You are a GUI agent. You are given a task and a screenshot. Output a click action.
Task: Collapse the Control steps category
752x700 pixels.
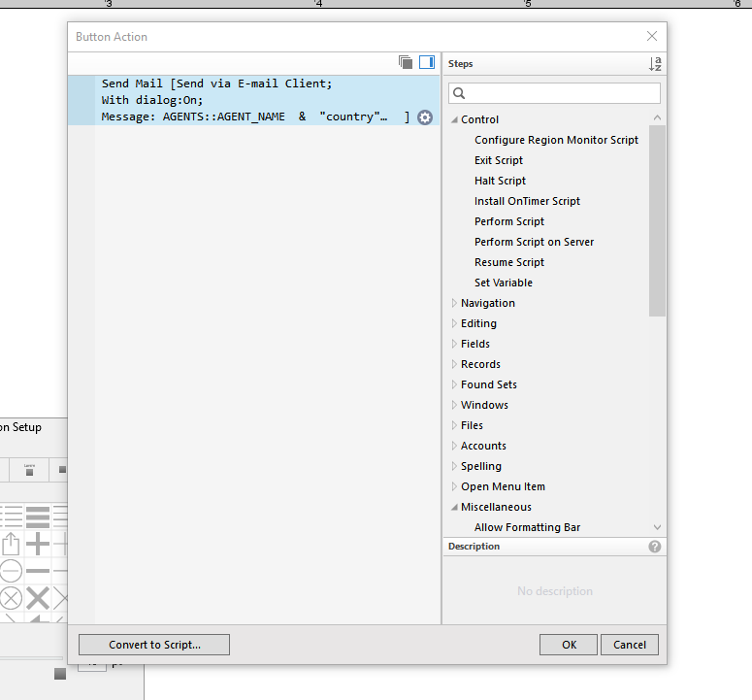tap(454, 119)
